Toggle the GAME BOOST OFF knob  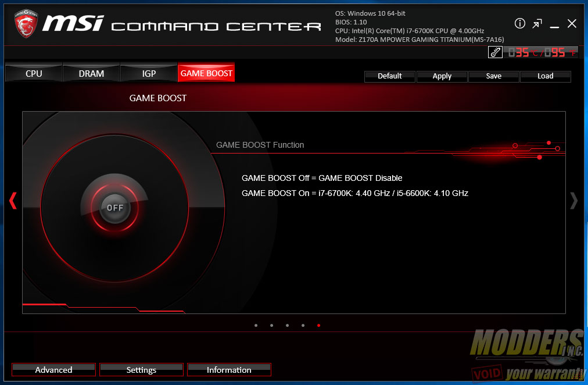pyautogui.click(x=114, y=208)
